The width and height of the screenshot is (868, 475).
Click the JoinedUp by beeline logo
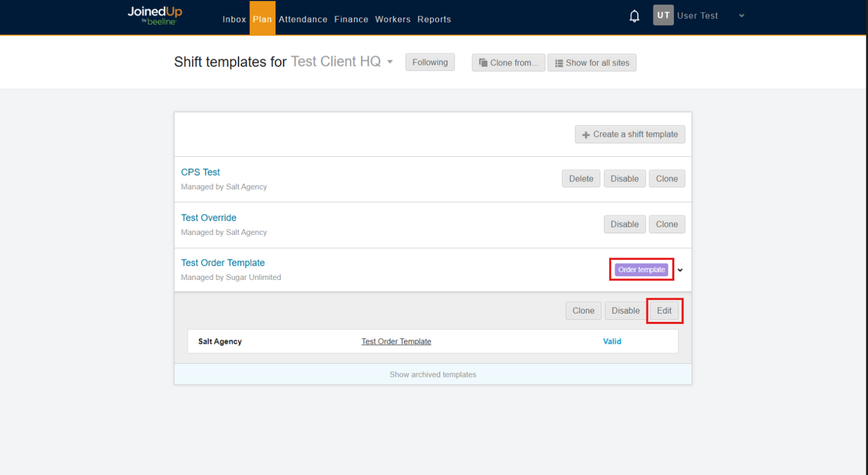pyautogui.click(x=155, y=16)
